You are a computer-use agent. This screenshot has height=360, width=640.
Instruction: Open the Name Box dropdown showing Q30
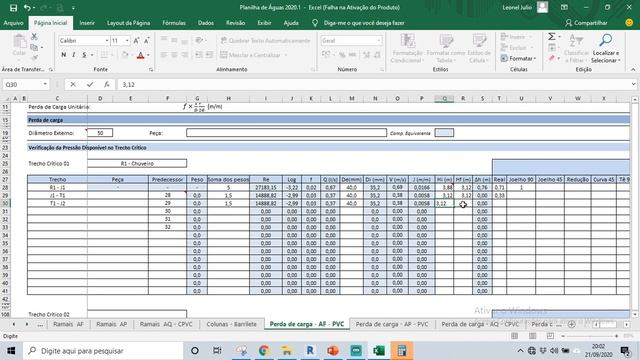(x=45, y=84)
